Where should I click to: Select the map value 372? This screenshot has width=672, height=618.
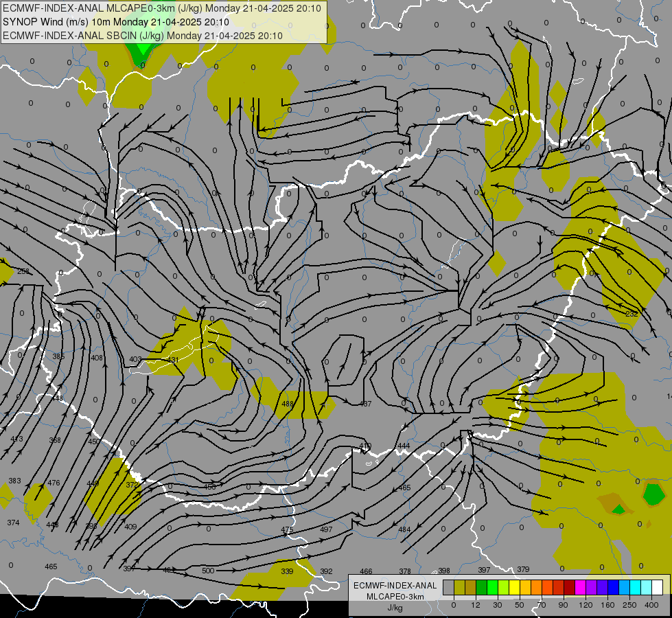point(132,485)
